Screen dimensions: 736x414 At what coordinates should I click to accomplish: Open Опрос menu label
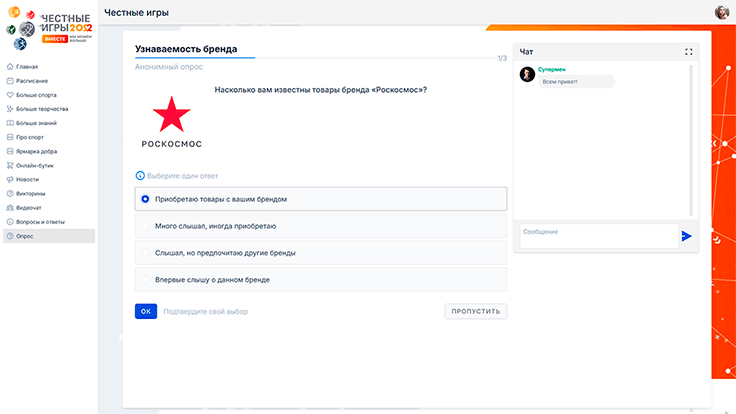[x=24, y=236]
